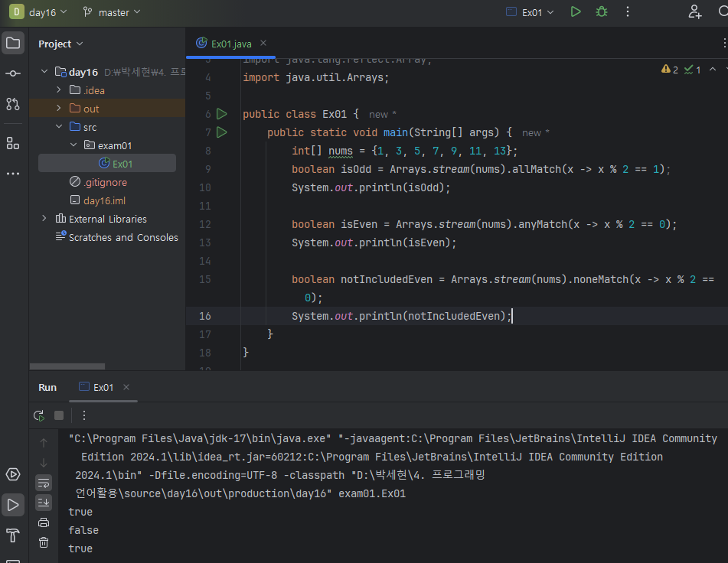Click run gutter icon beside main method
Viewport: 728px width, 563px height.
click(x=222, y=132)
